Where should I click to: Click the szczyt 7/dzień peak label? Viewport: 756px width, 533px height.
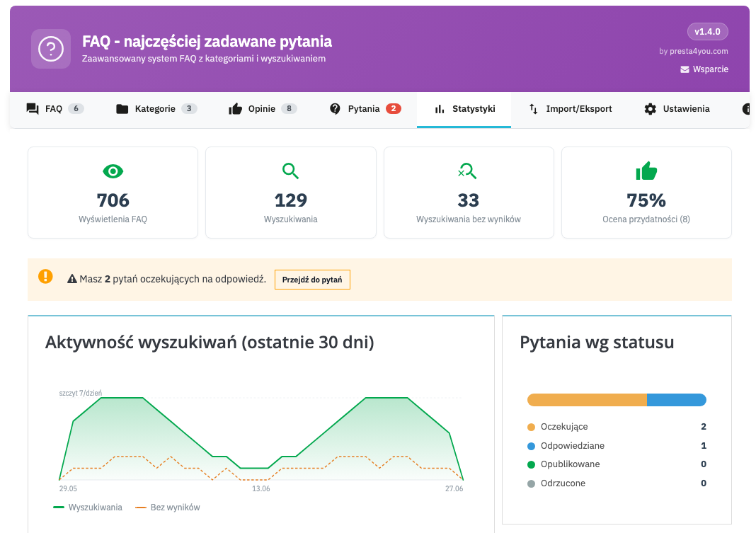81,394
